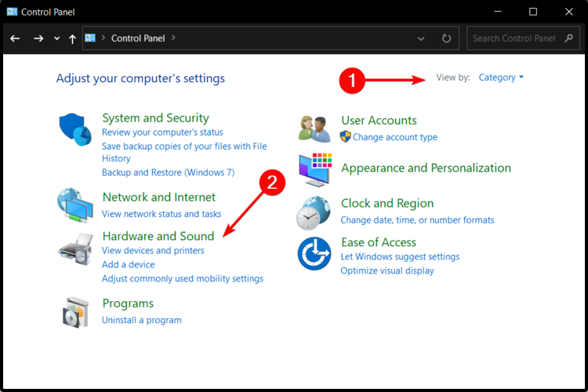588x392 pixels.
Task: Open Ease of Access category
Action: pos(379,242)
